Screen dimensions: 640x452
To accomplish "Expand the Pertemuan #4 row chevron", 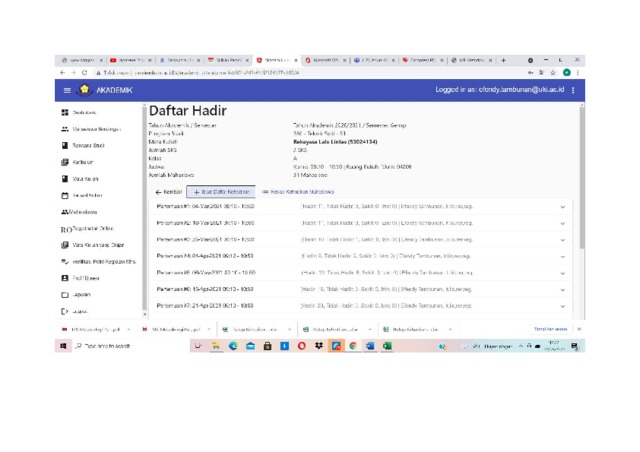I will point(563,256).
